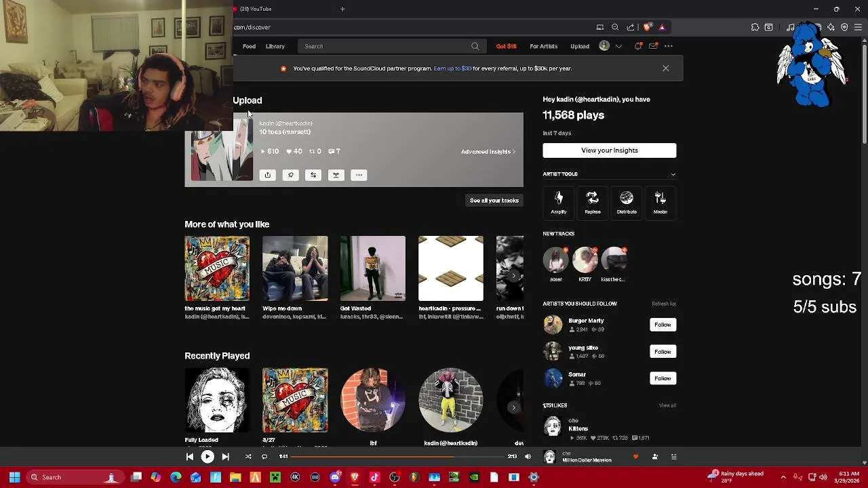The width and height of the screenshot is (868, 488).
Task: Open the Minecraft taskbar icon
Action: [275, 477]
